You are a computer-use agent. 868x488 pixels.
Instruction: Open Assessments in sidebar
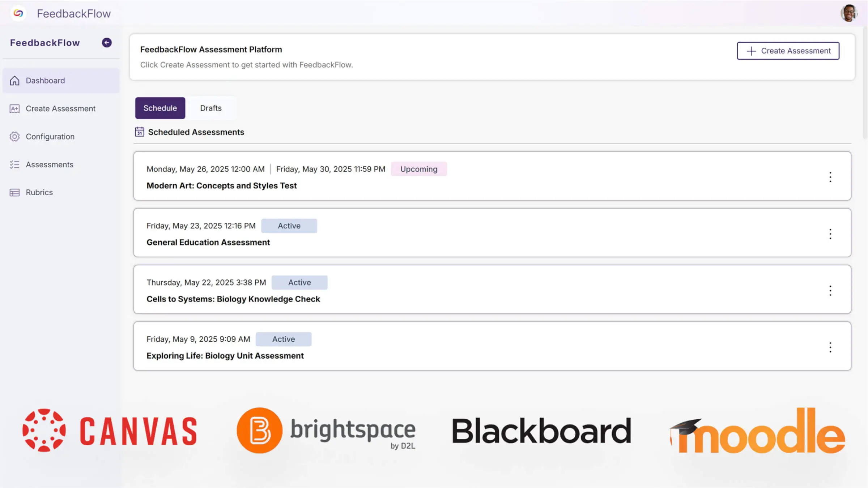tap(61, 164)
